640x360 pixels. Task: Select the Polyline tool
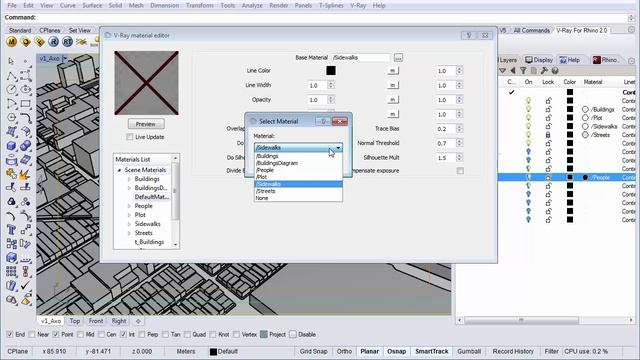click(11, 76)
